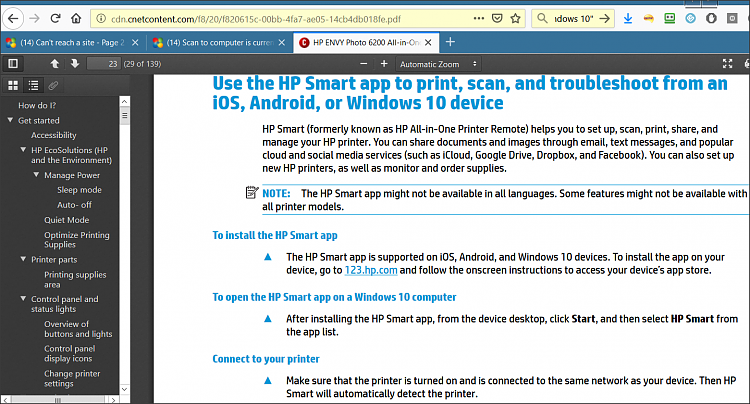Image resolution: width=750 pixels, height=404 pixels.
Task: Switch to Can't reach a site tab
Action: [71, 43]
